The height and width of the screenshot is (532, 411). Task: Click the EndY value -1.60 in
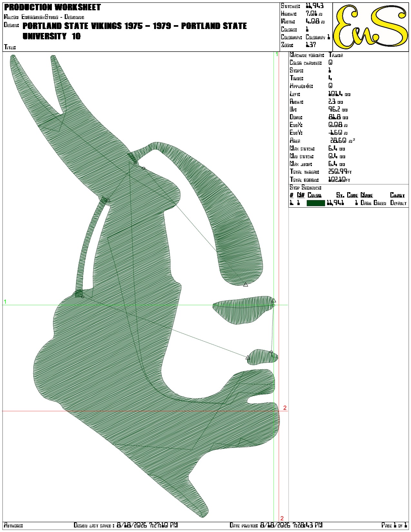(338, 133)
